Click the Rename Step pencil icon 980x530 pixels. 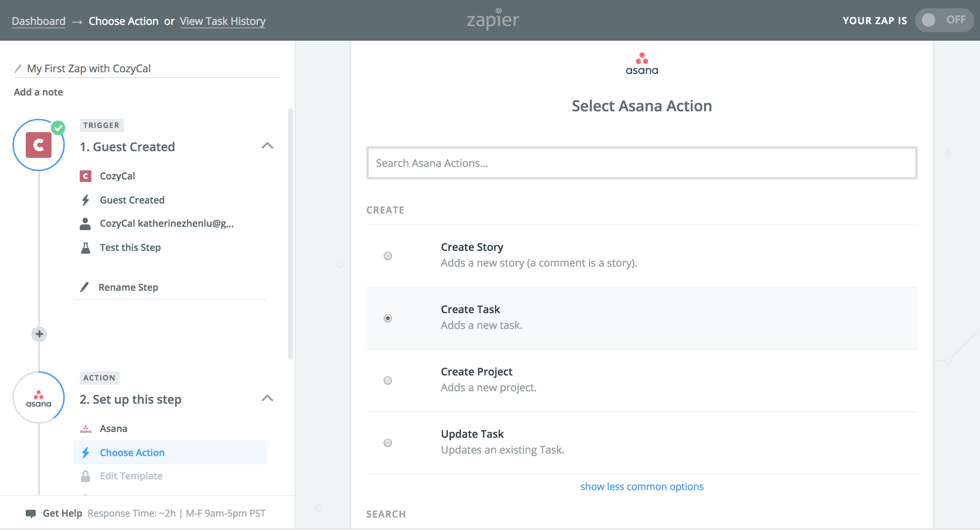pos(85,287)
